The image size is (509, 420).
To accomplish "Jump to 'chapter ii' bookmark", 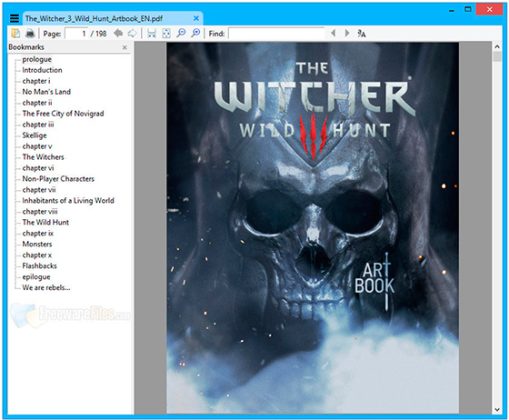I will (x=37, y=103).
